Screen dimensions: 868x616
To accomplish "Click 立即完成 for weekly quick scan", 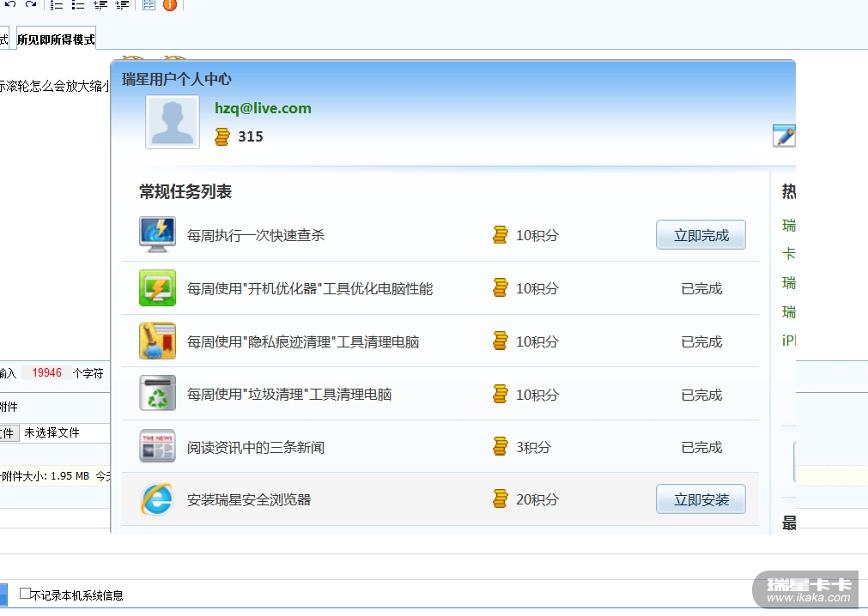I will (x=701, y=235).
